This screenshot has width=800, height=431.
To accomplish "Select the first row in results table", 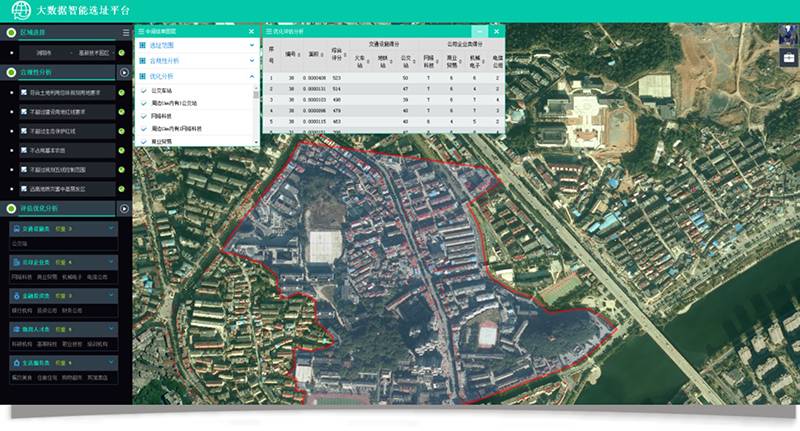I will [380, 77].
